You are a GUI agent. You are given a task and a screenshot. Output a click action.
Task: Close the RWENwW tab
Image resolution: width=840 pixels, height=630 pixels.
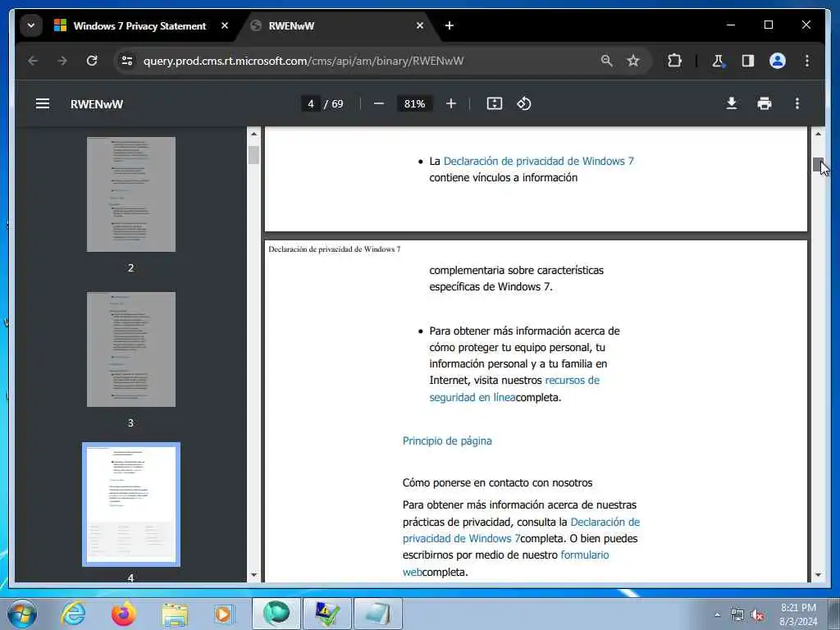420,25
